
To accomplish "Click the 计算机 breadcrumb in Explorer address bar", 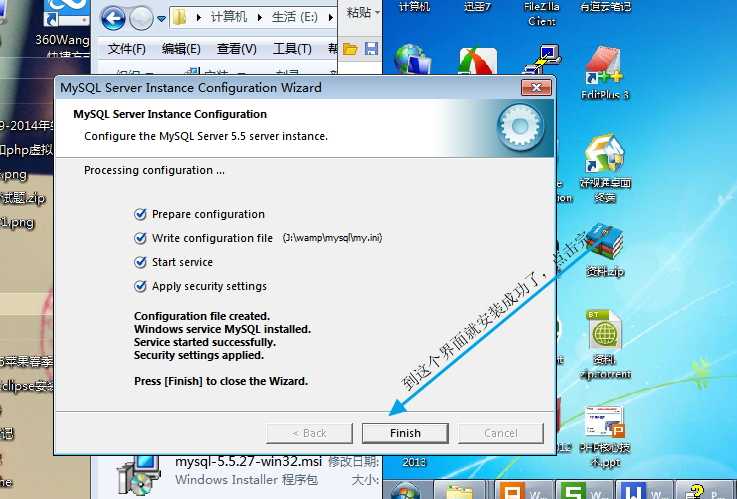I will click(228, 17).
